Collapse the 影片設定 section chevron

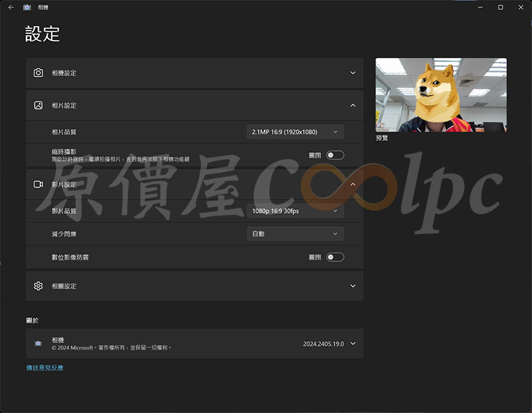353,184
